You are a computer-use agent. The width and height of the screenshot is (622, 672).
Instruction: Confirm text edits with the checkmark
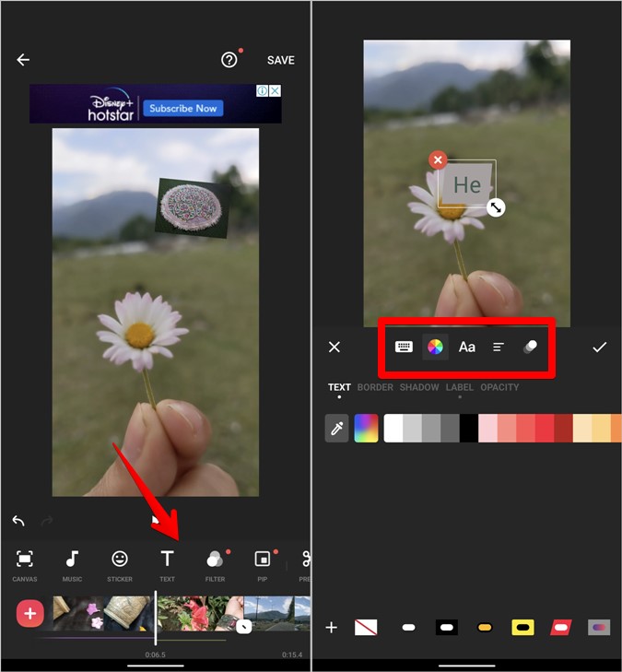(600, 347)
